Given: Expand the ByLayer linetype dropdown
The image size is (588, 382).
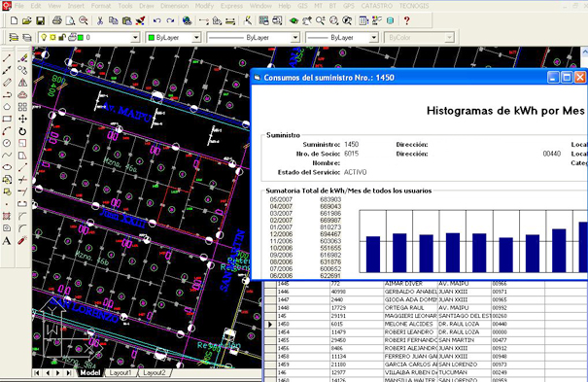Looking at the screenshot, I should point(295,38).
